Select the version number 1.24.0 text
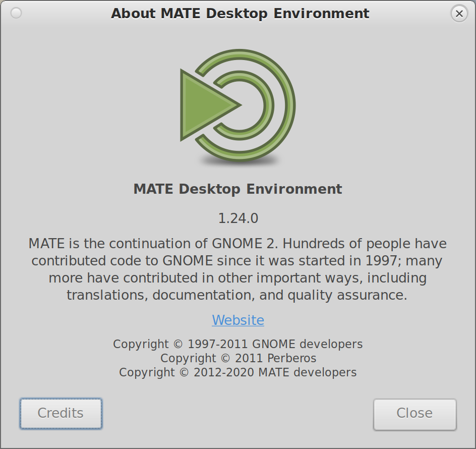 (238, 218)
